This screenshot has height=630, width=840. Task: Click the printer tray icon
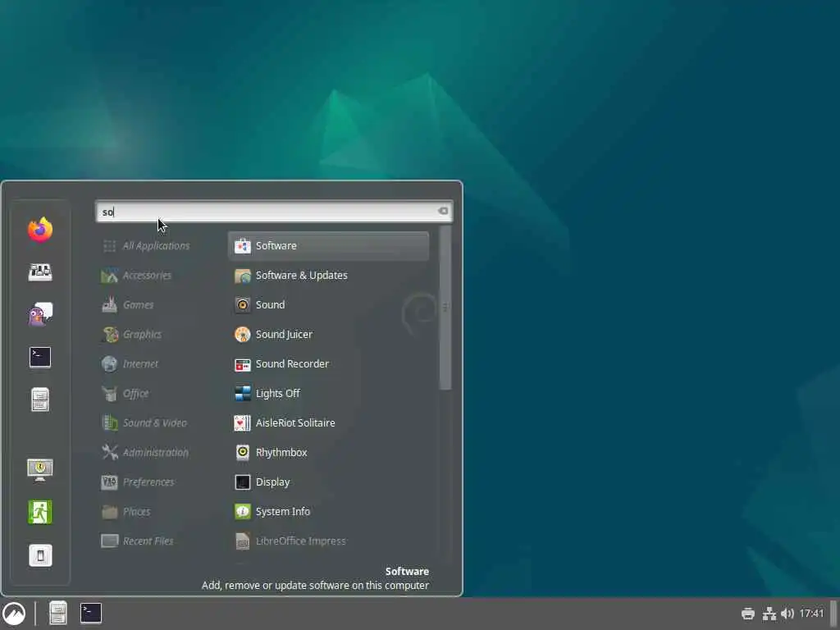[x=748, y=614]
